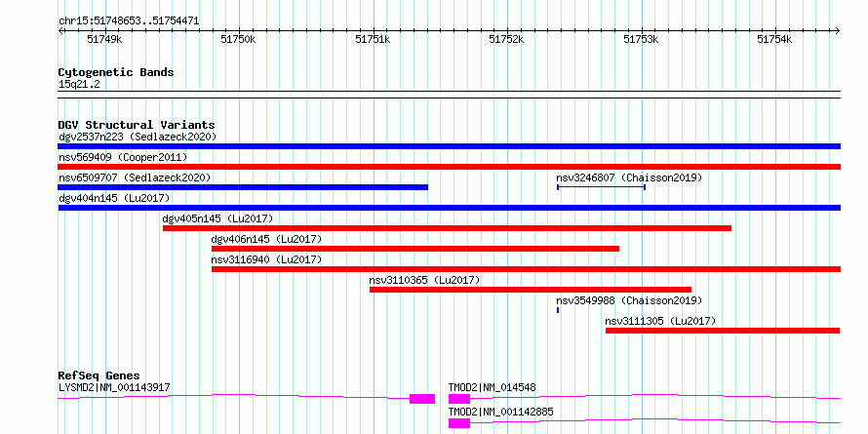Select the LYSMD2 magenta exon box
This screenshot has width=868, height=434.
pos(422,399)
